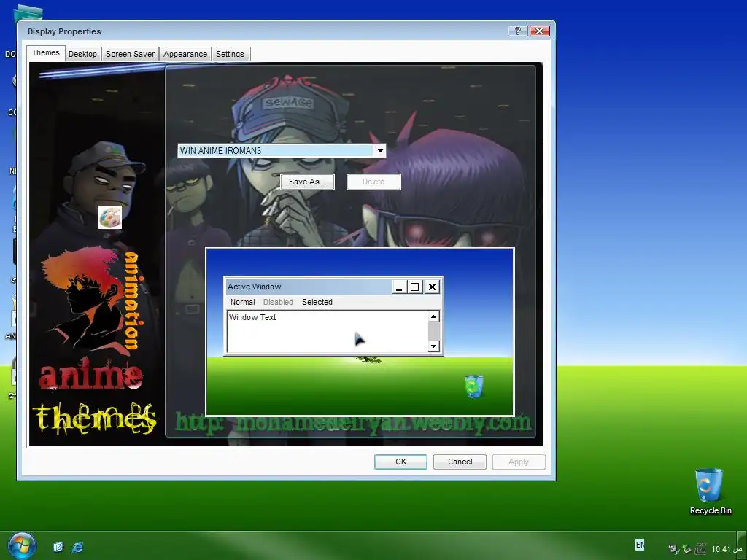This screenshot has height=560, width=747.
Task: Select the Themes tab
Action: pos(46,52)
